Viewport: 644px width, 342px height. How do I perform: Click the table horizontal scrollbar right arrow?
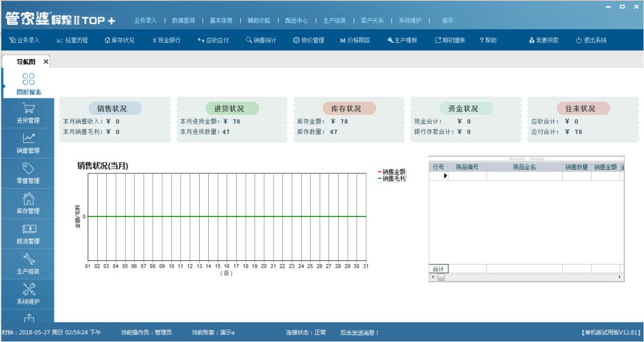pyautogui.click(x=620, y=277)
